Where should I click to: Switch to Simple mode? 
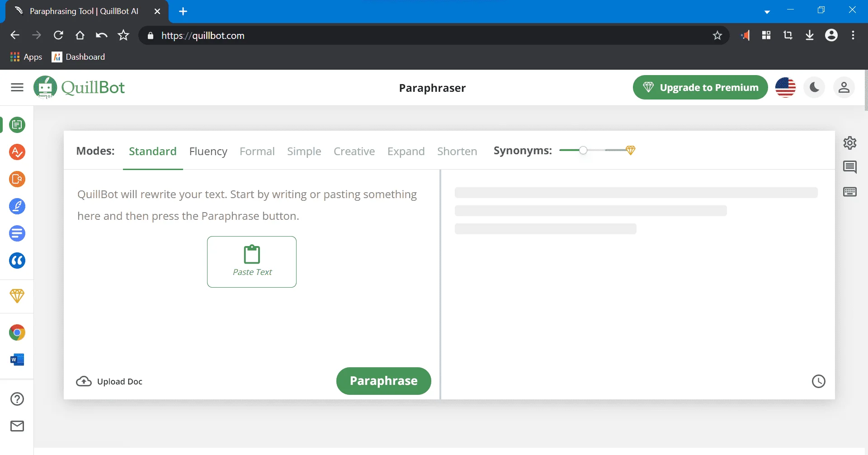[304, 151]
